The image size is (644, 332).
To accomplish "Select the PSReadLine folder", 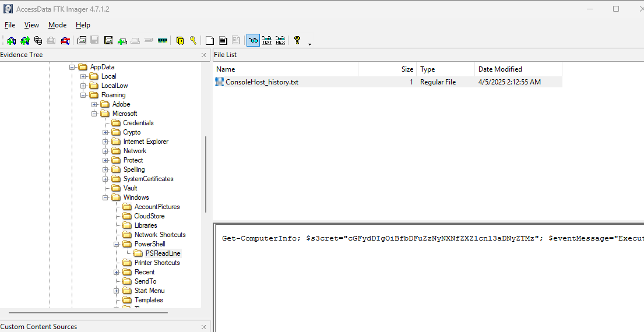I will click(163, 253).
